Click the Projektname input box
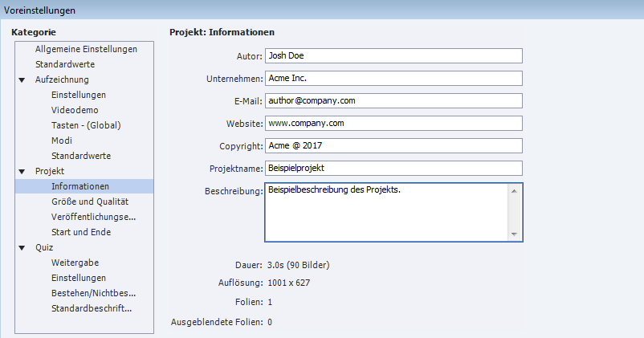This screenshot has height=338, width=644. pos(393,169)
